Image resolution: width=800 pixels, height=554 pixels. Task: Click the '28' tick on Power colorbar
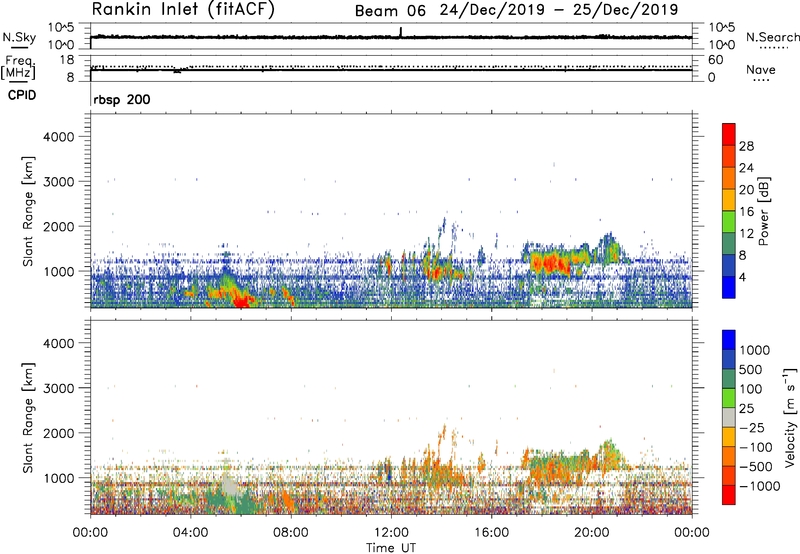click(746, 146)
